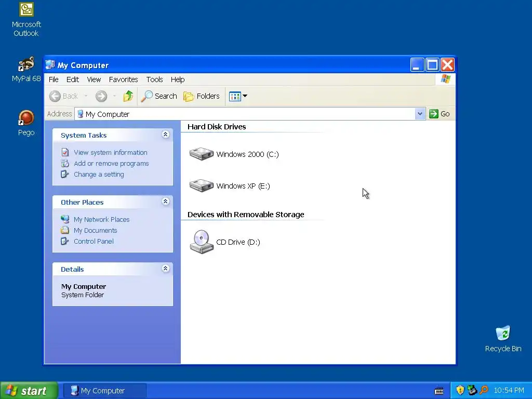
Task: Open the Search pane
Action: 159,96
